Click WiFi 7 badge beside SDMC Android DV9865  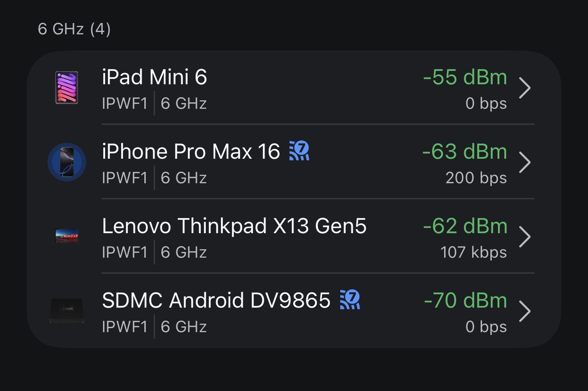pos(350,300)
